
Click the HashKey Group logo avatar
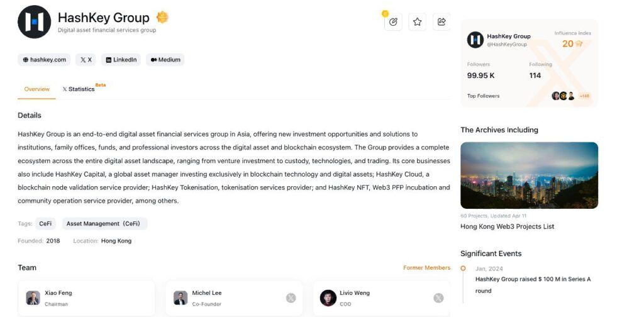[34, 21]
